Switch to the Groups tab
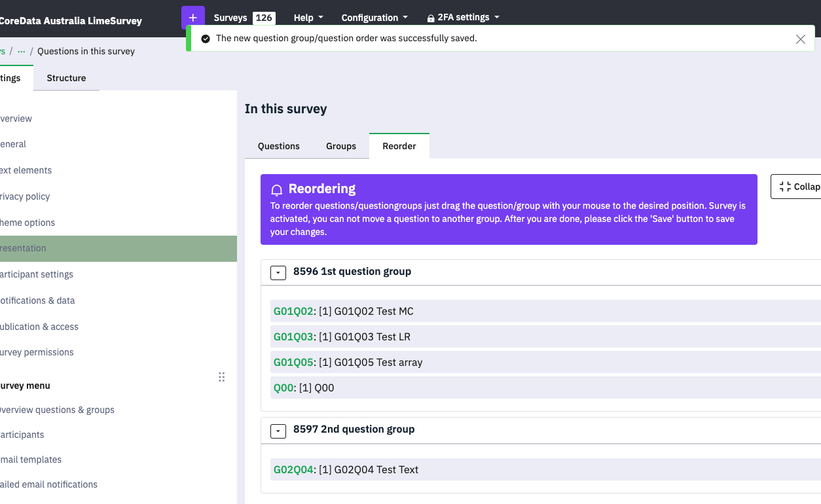 [x=341, y=146]
